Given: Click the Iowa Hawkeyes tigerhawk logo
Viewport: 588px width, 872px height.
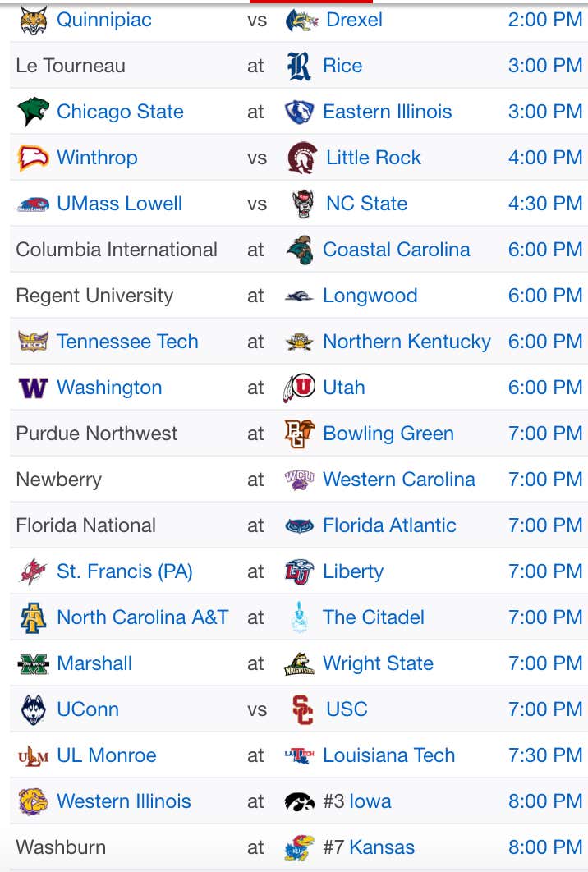Looking at the screenshot, I should pos(299,802).
